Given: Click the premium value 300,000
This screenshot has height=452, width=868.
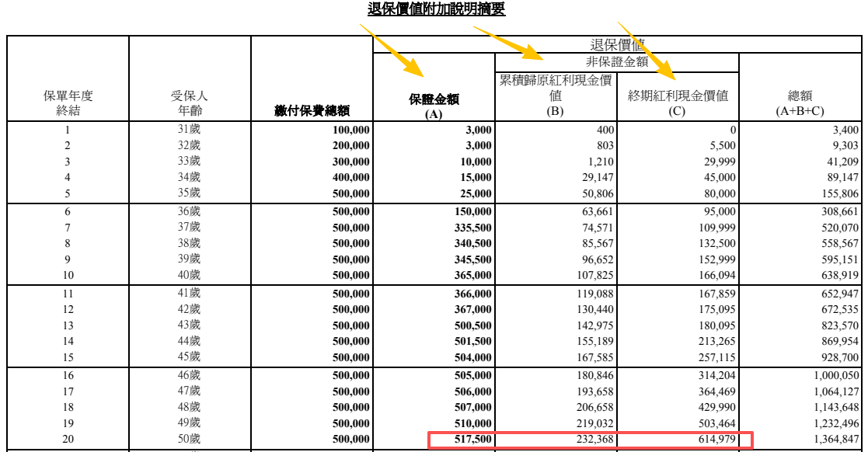Looking at the screenshot, I should (x=351, y=162).
